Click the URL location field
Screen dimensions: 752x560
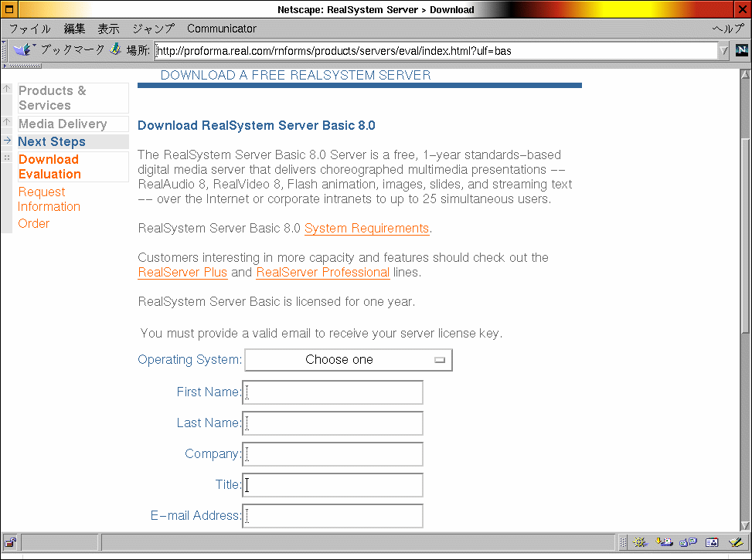pyautogui.click(x=435, y=50)
